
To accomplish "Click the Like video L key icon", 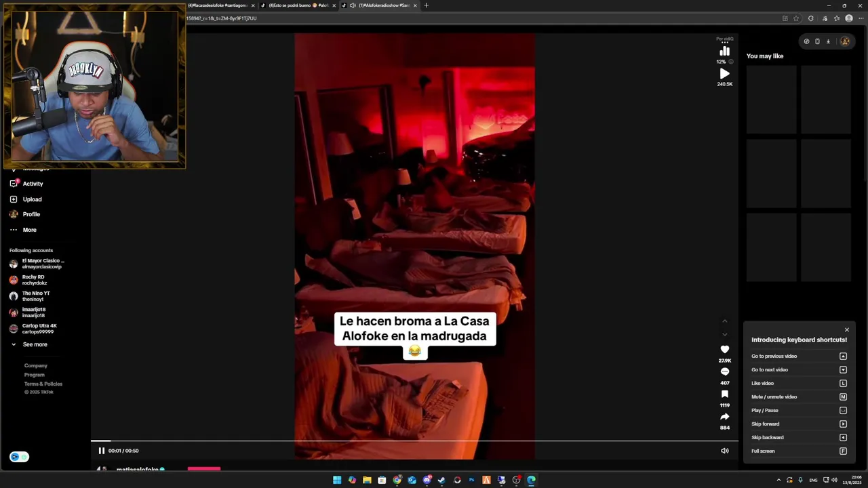I will pos(843,384).
